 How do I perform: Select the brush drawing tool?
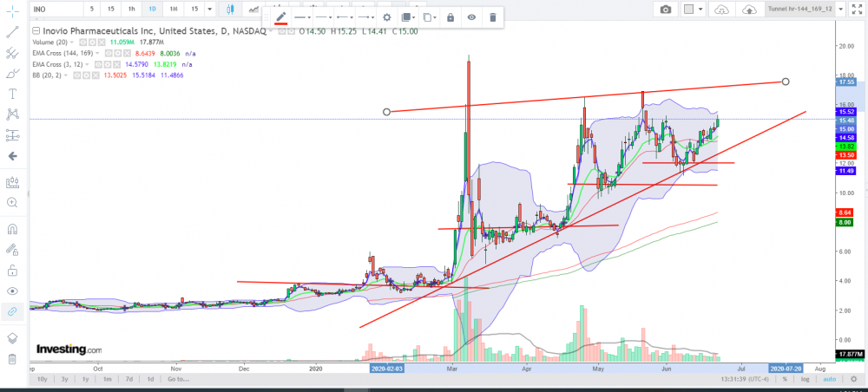coord(11,73)
